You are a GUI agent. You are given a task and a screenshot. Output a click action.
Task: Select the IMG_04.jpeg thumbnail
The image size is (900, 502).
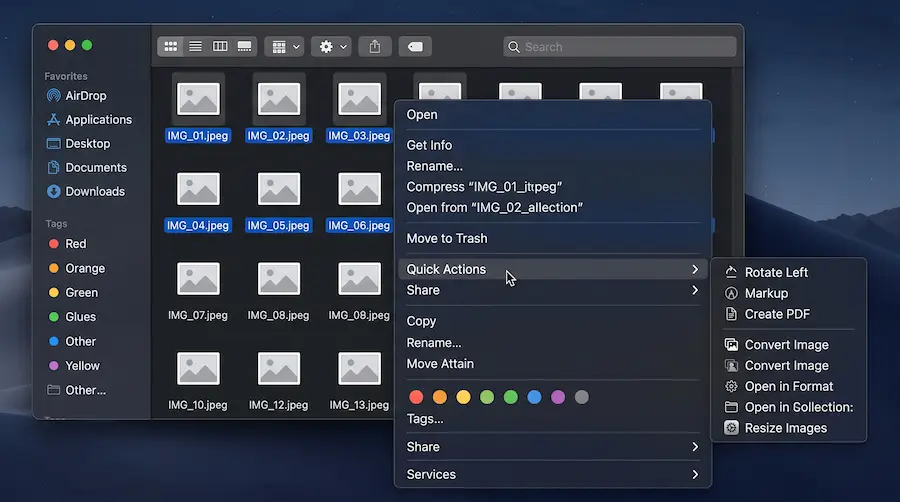click(198, 189)
